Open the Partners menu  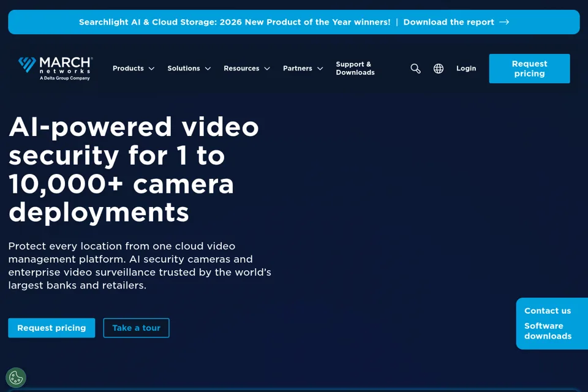pos(298,68)
